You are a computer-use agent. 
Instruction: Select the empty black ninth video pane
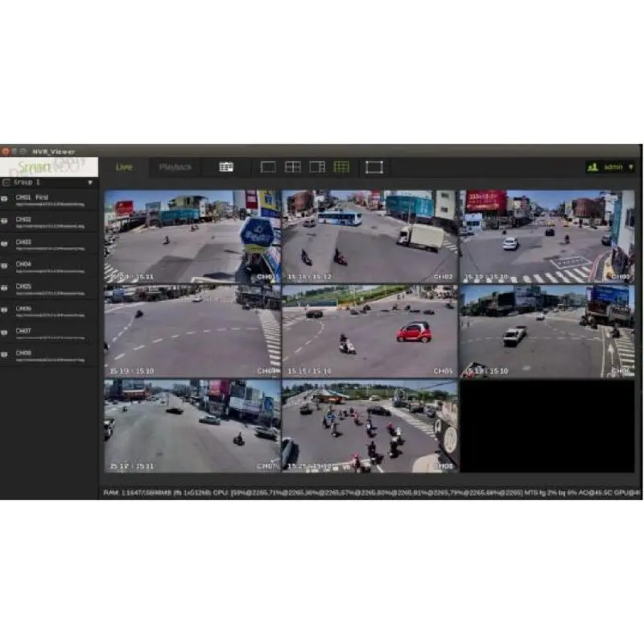[x=547, y=426]
